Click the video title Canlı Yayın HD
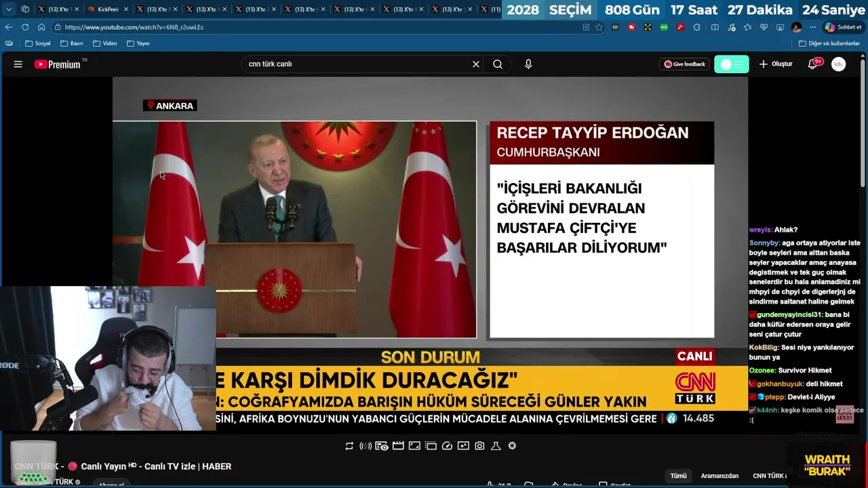 coord(123,466)
